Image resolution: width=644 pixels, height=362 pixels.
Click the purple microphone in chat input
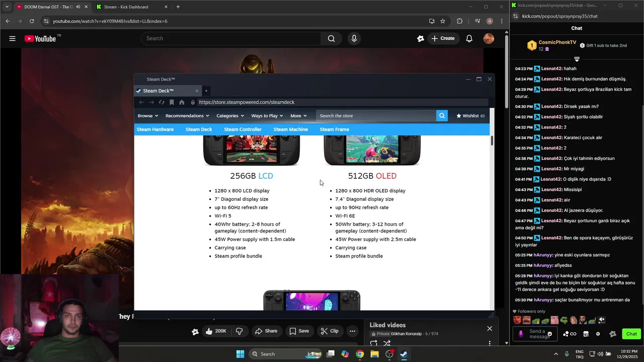click(x=521, y=334)
